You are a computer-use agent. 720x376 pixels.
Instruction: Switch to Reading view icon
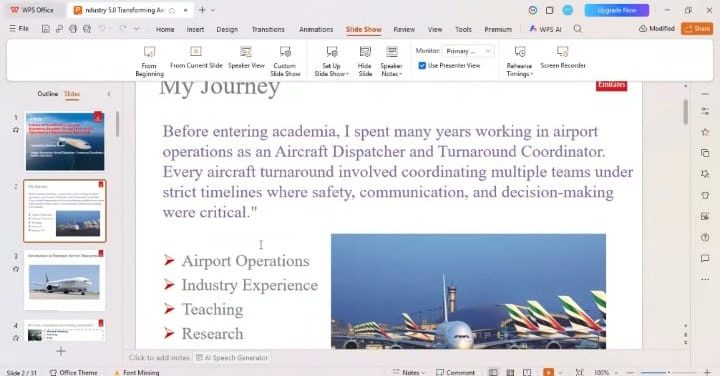tap(527, 372)
